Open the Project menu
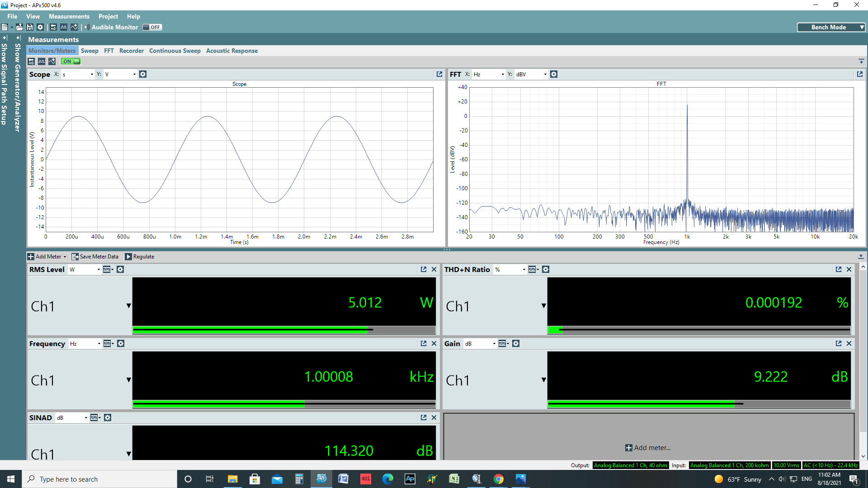 click(x=108, y=16)
